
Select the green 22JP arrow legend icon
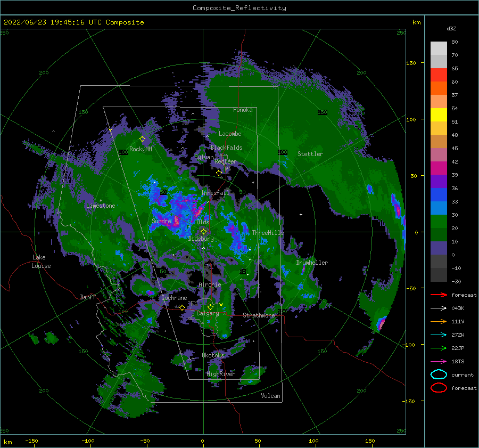pos(439,348)
